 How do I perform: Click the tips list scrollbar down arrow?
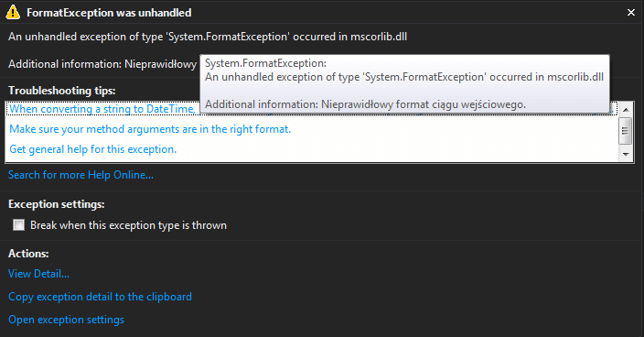626,155
